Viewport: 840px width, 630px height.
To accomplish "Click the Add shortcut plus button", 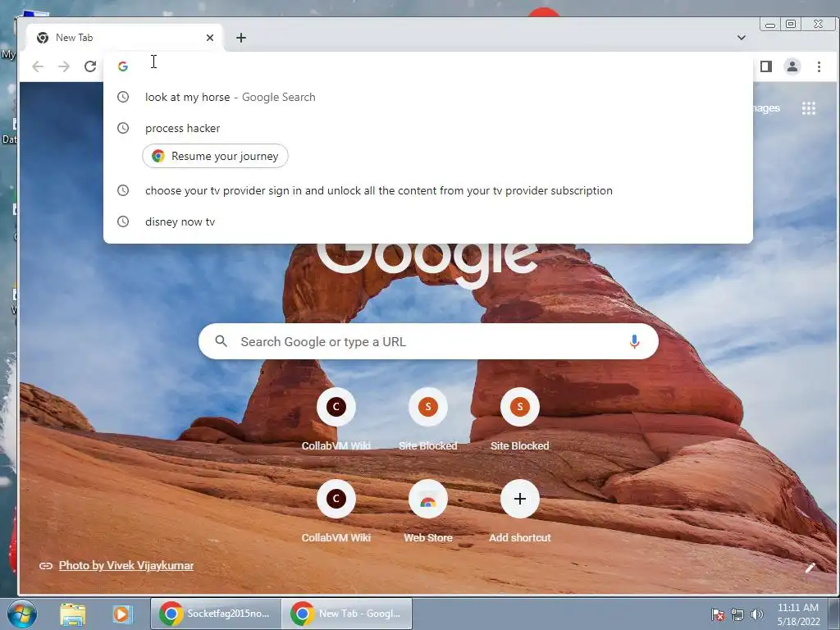I will [x=519, y=500].
